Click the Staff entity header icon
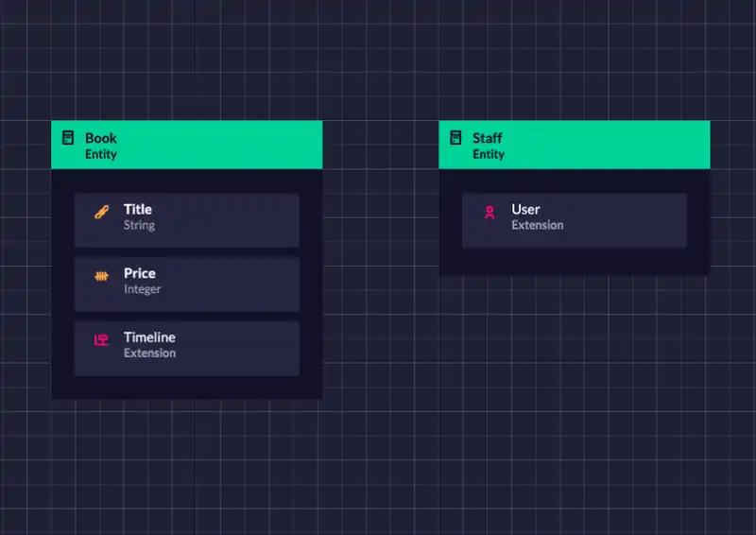The width and height of the screenshot is (756, 535). click(455, 138)
